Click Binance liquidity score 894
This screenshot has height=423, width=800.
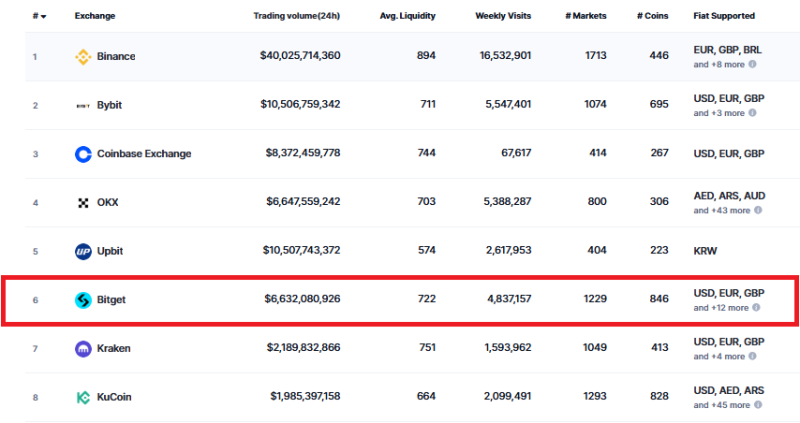(x=426, y=56)
